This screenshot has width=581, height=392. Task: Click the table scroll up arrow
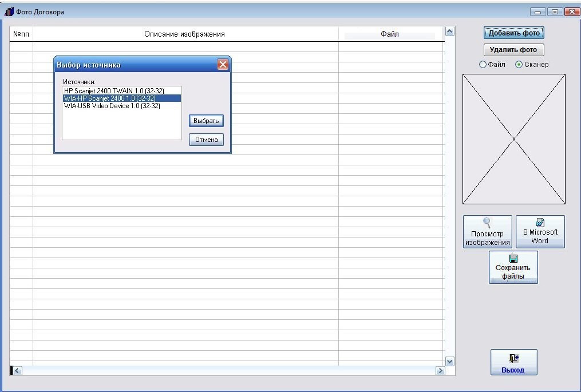coord(449,31)
